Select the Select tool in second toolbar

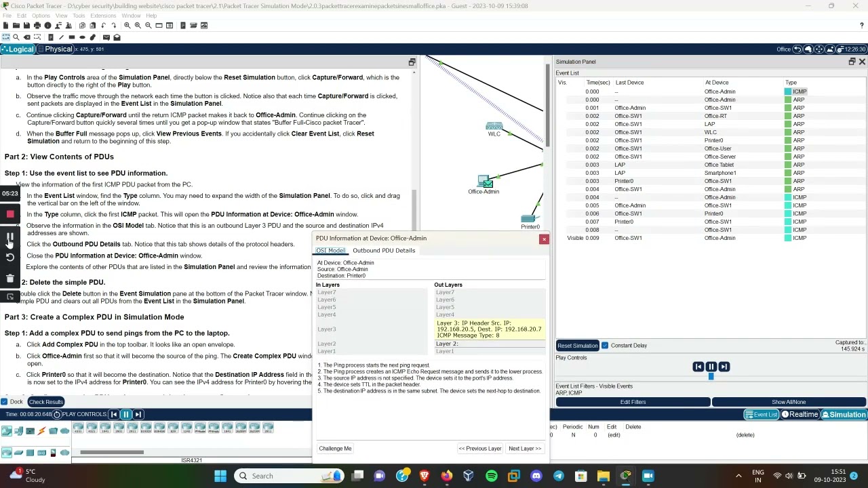pyautogui.click(x=6, y=37)
